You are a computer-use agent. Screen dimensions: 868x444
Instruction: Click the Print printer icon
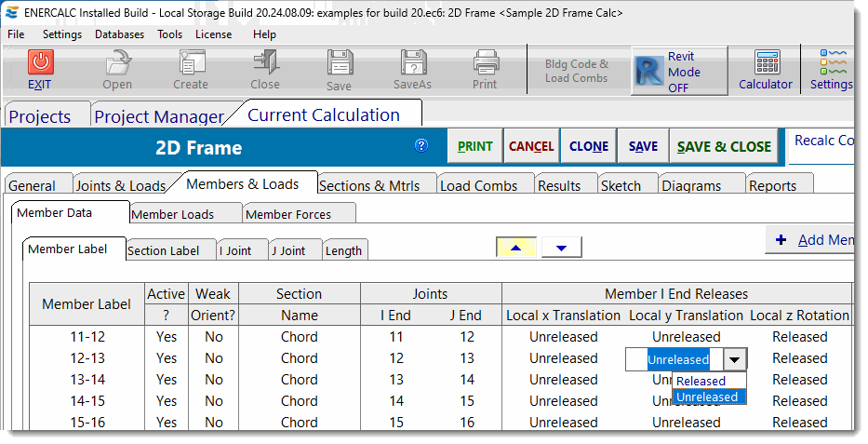(485, 63)
